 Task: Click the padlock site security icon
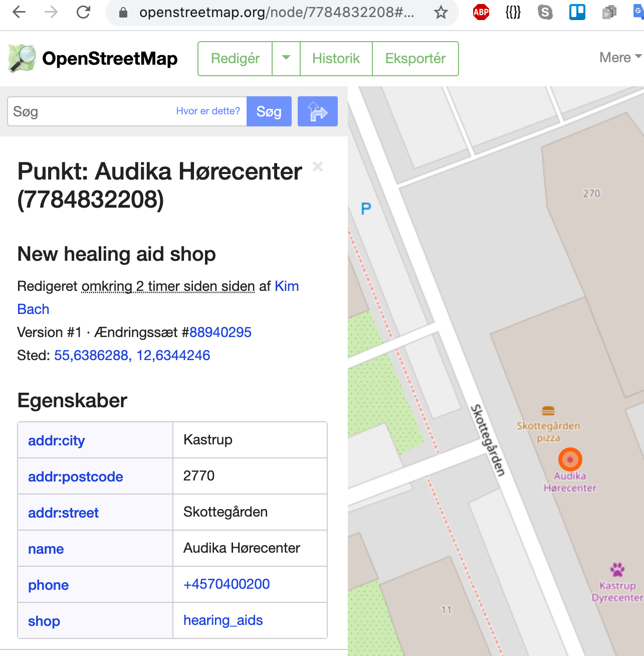(x=123, y=13)
